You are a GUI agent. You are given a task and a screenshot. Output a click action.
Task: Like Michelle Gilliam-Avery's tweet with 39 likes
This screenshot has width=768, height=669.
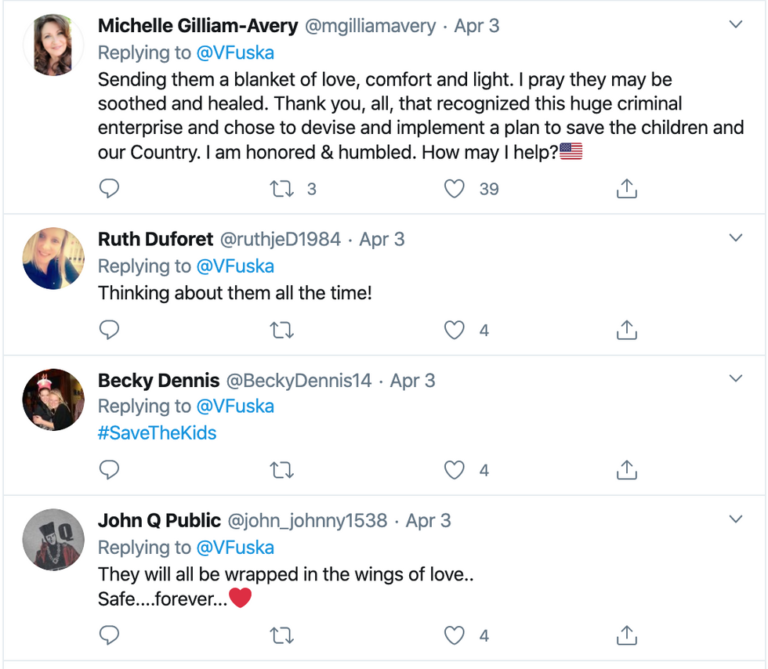click(454, 189)
